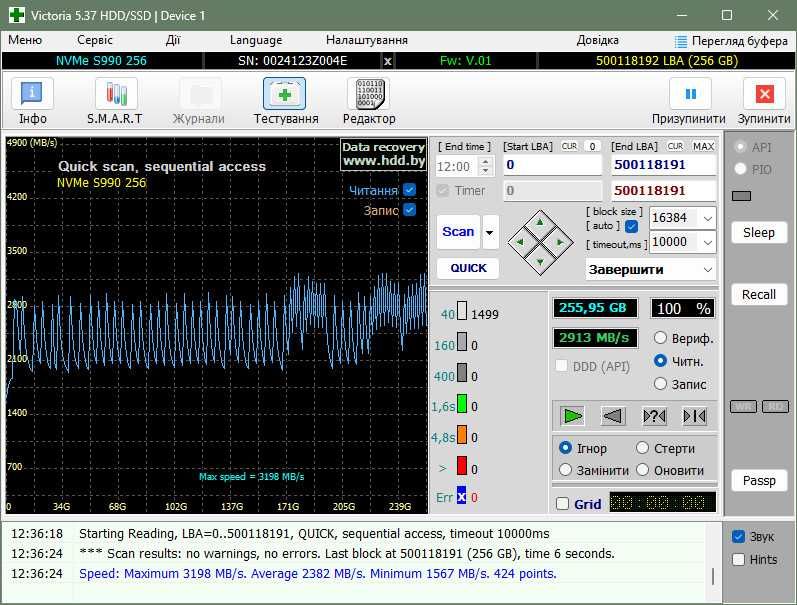This screenshot has height=605, width=797.
Task: Click the CUR button beside Start LBA
Action: click(569, 146)
